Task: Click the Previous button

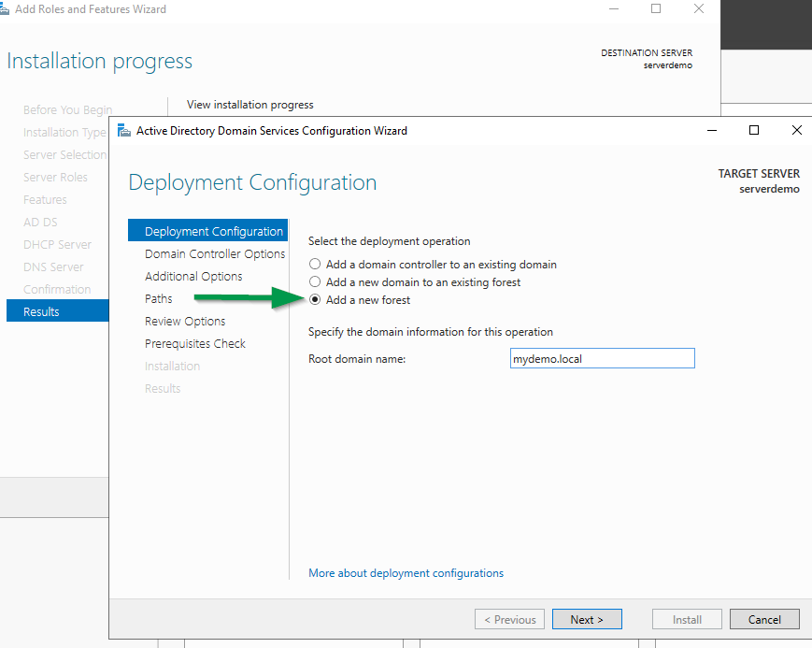Action: point(509,619)
